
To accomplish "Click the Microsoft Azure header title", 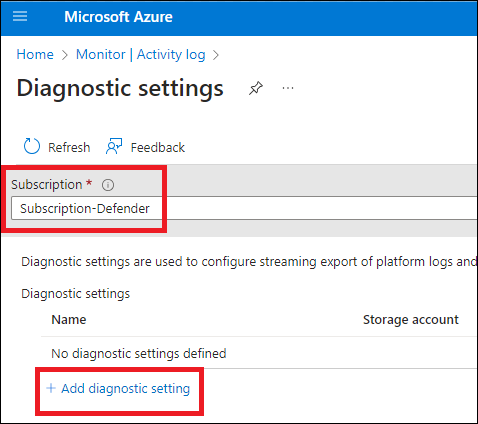I will (118, 17).
